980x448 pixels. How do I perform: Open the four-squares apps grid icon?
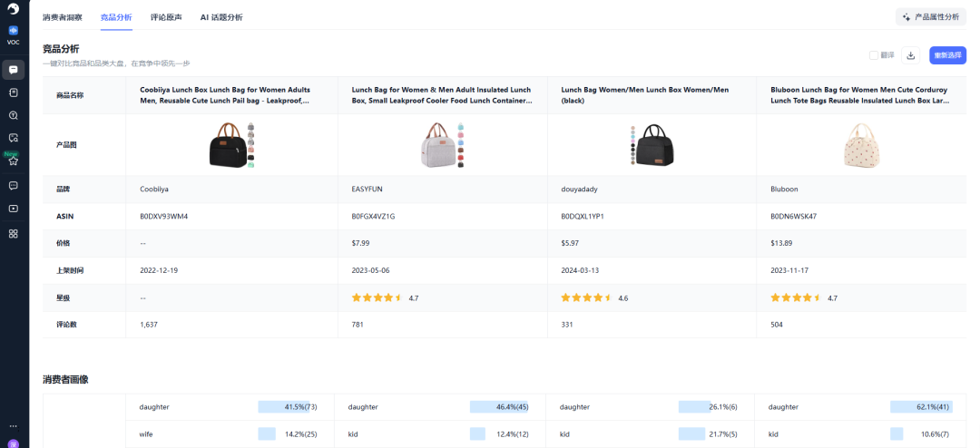14,233
